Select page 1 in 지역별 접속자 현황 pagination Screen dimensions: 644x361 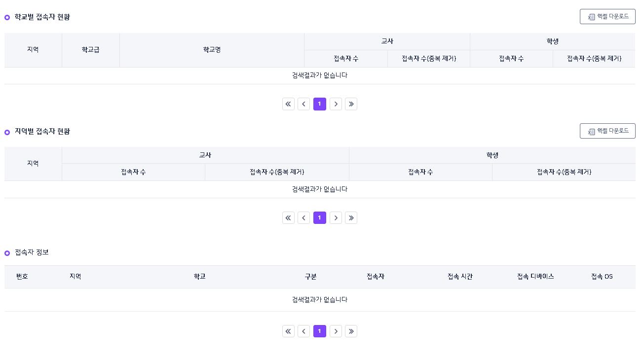320,218
